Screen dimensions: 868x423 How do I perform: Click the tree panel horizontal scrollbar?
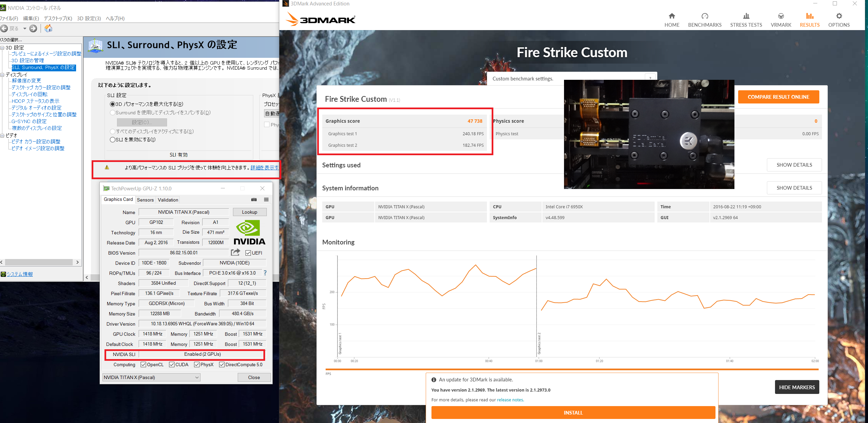point(39,262)
